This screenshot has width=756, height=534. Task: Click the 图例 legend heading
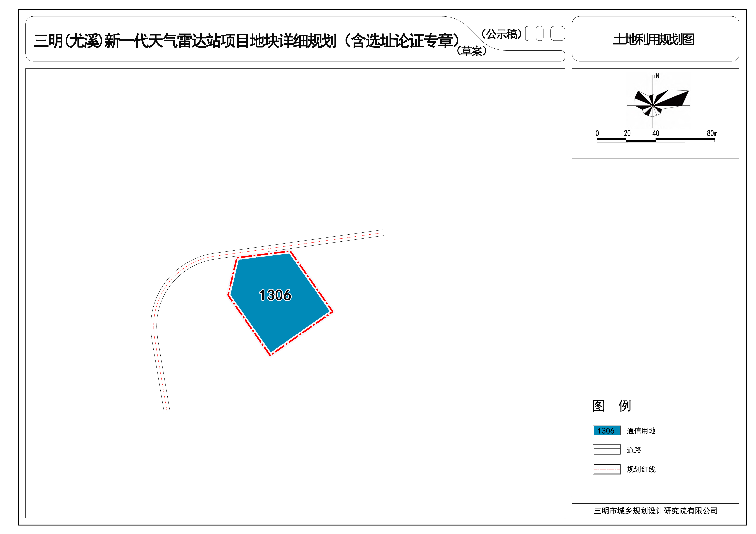point(611,406)
